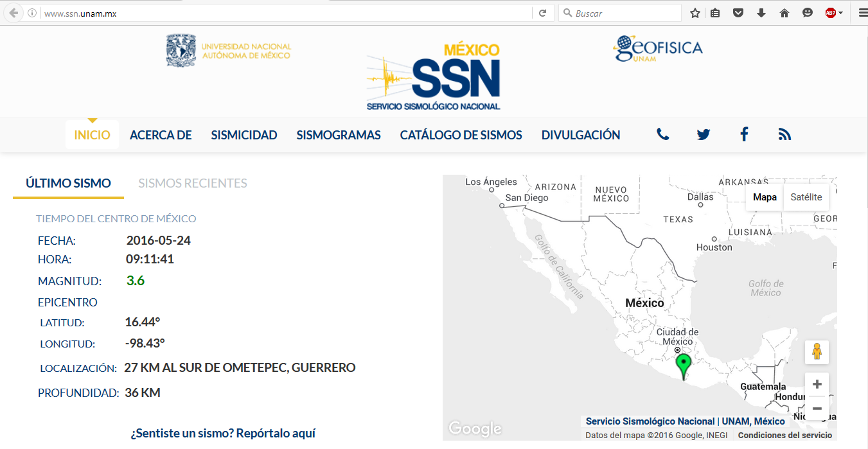Image resolution: width=868 pixels, height=449 pixels.
Task: Open the downloads arrow icon
Action: [761, 12]
